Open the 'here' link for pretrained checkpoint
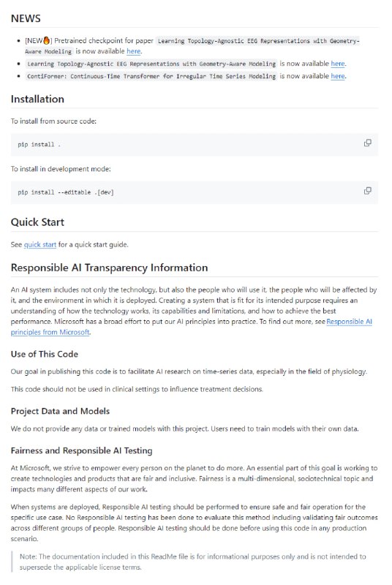The width and height of the screenshot is (392, 585). [134, 51]
